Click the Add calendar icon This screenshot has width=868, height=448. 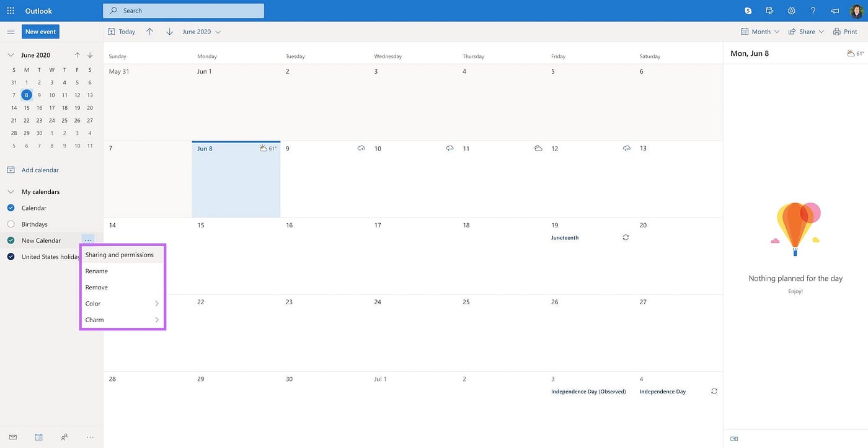click(11, 170)
